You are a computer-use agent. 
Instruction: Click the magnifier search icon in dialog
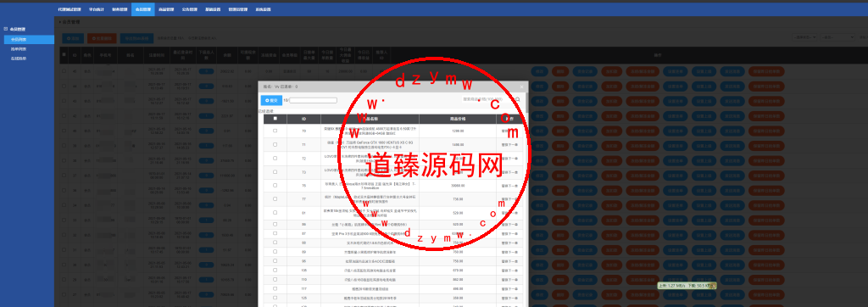point(518,100)
